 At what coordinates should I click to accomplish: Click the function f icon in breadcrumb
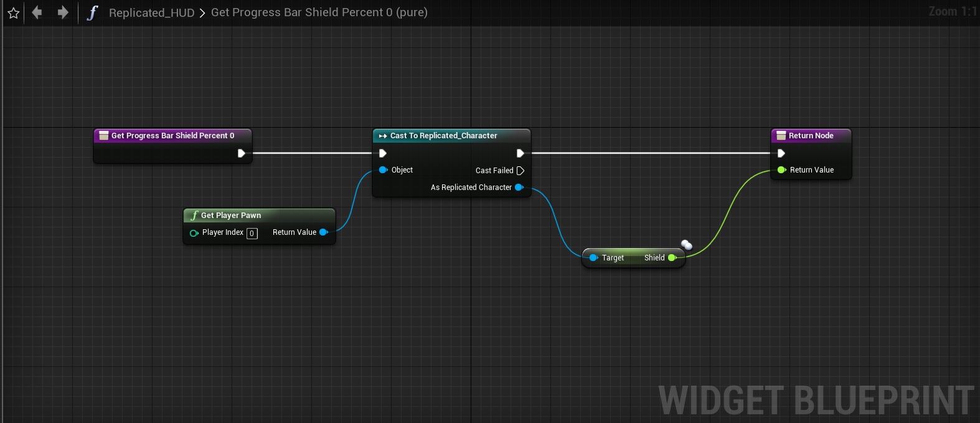coord(92,13)
